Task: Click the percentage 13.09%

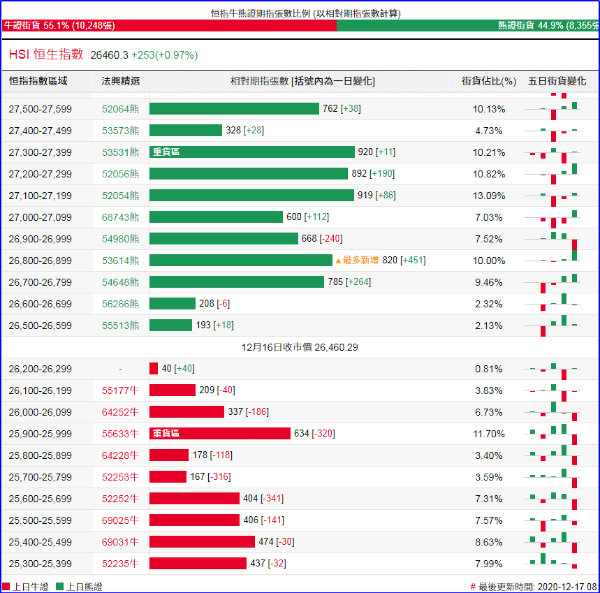Action: pos(489,196)
